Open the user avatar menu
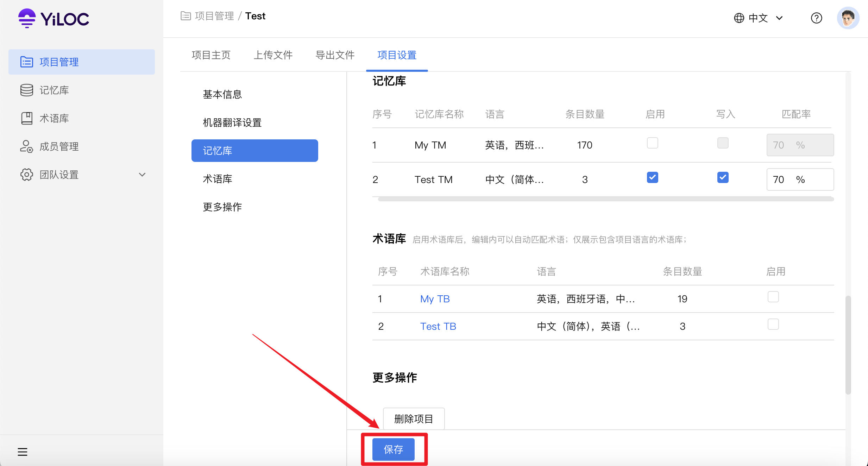 point(848,18)
